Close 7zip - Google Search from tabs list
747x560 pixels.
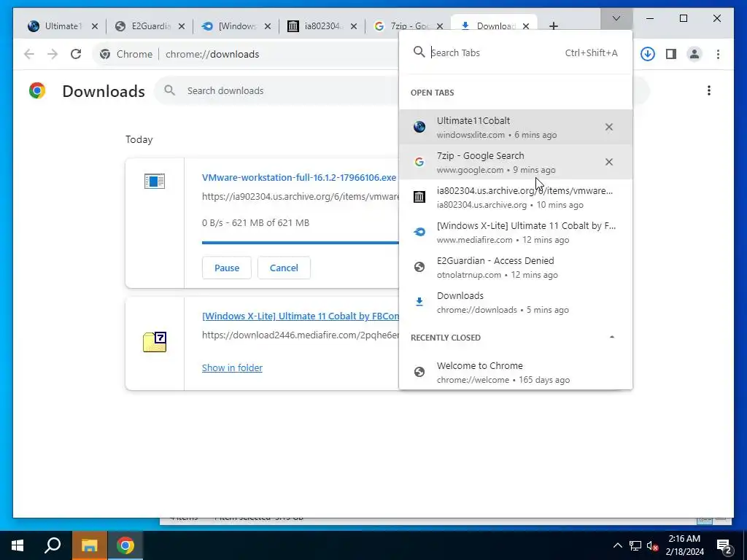(609, 162)
